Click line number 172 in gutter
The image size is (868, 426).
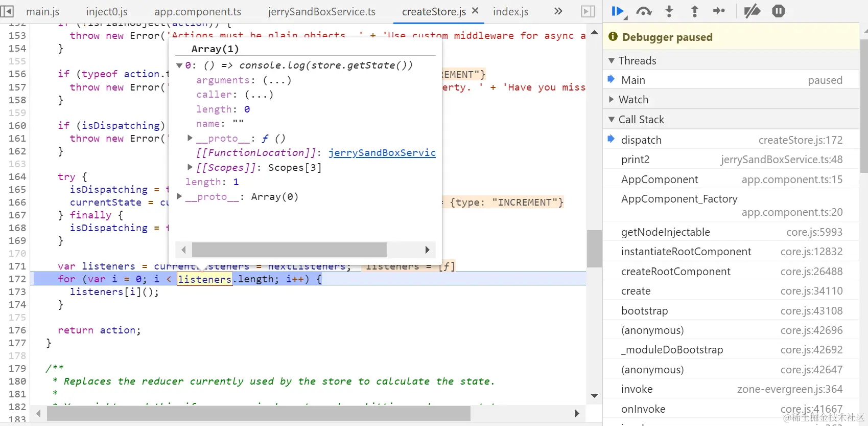tap(17, 279)
